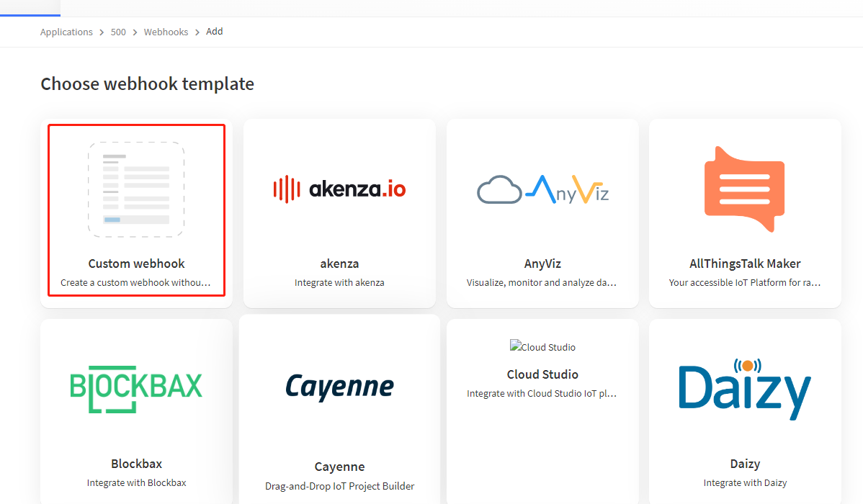Click 'Integrate with Cloud Studio IoT pl...' text
This screenshot has width=863, height=504.
tap(542, 393)
